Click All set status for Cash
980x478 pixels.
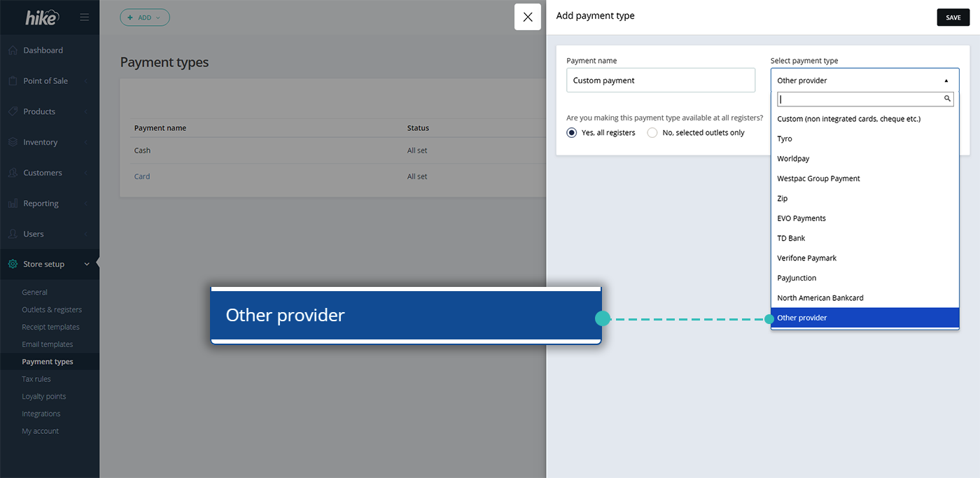[417, 150]
